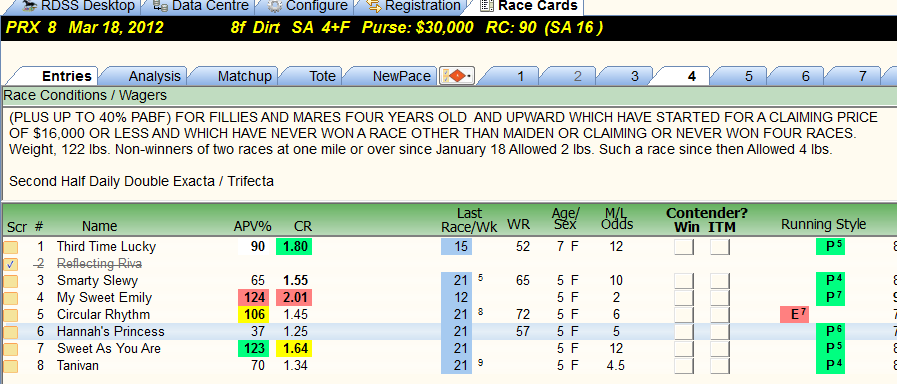
Task: Click the WR column header
Action: [x=519, y=225]
